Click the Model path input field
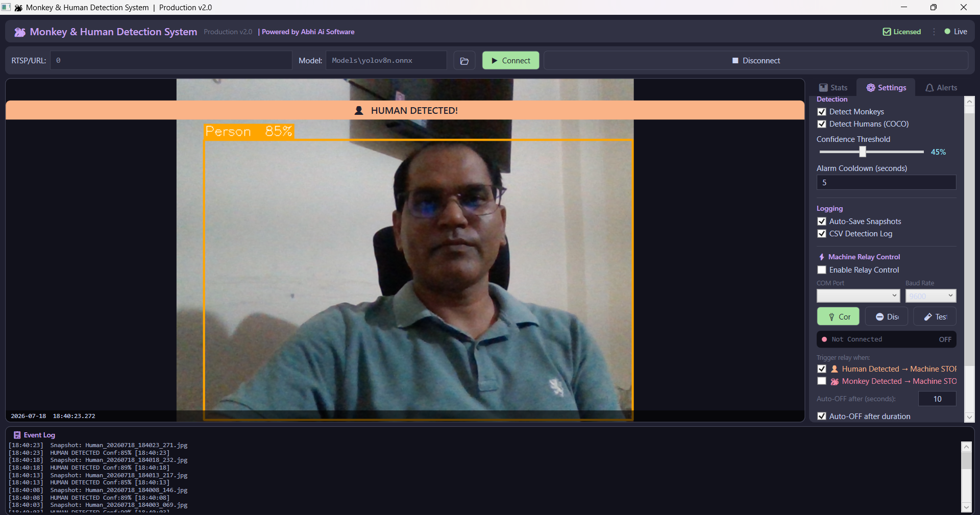Screen dimensions: 980x515 [x=386, y=61]
